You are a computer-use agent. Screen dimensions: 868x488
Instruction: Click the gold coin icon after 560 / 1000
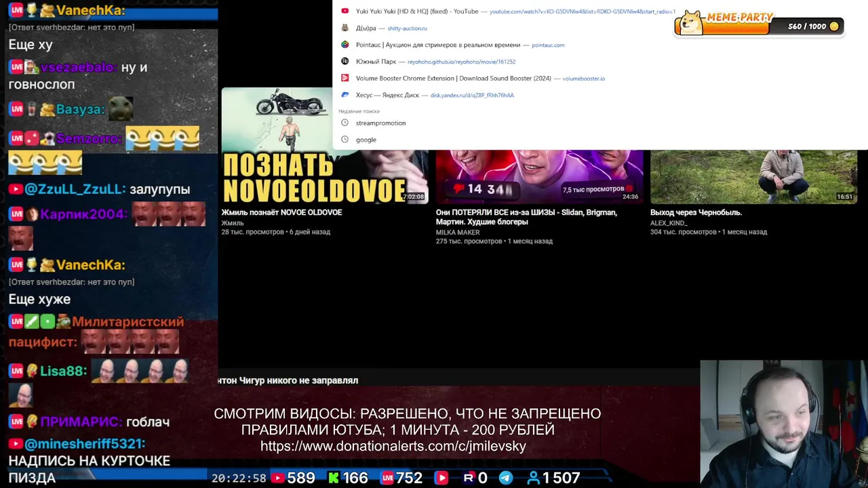pos(834,26)
